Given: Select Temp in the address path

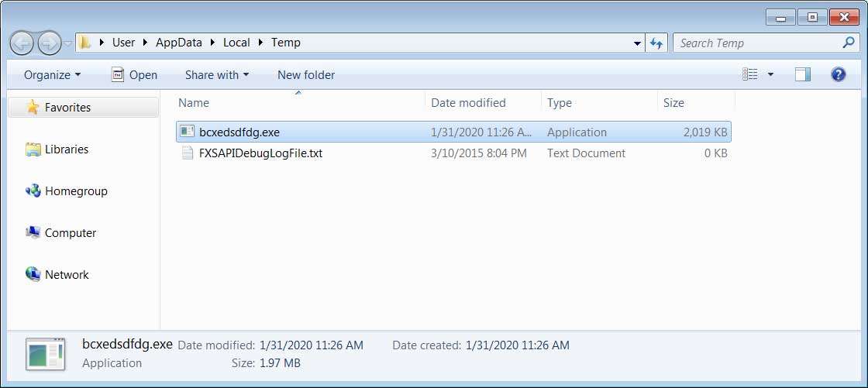Looking at the screenshot, I should point(286,43).
